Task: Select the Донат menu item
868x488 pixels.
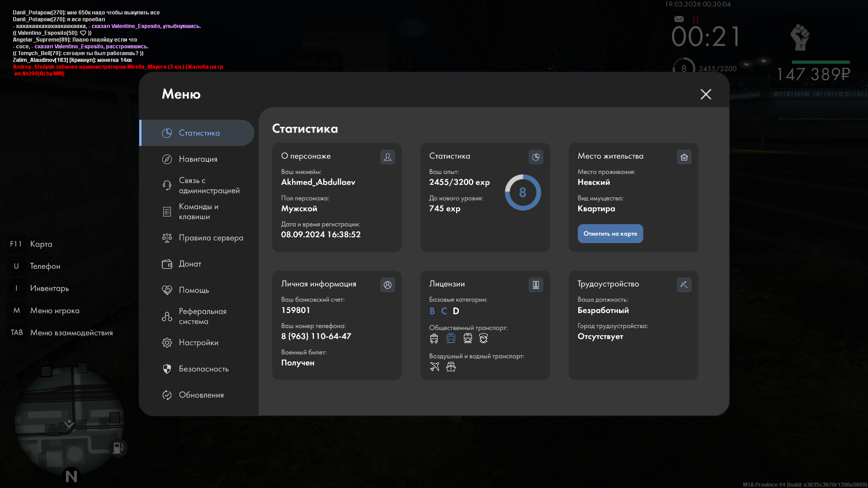Action: click(189, 264)
